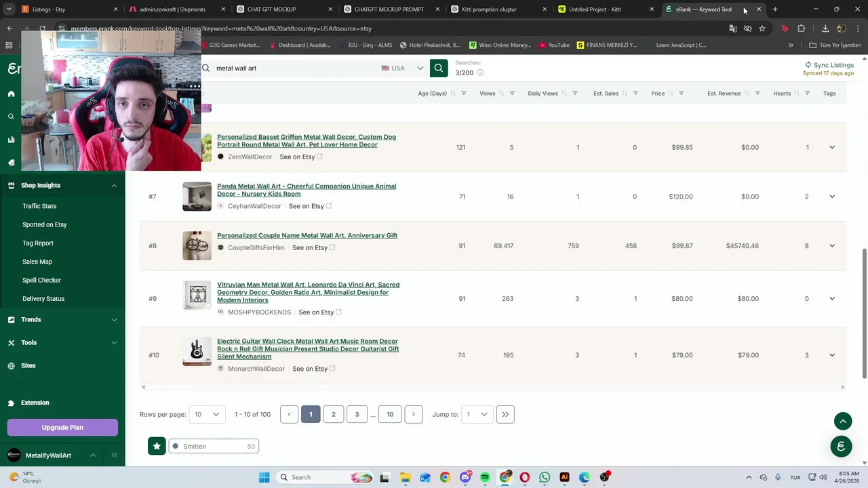The image size is (868, 488).
Task: Show hidden system tray icons
Action: click(x=749, y=477)
